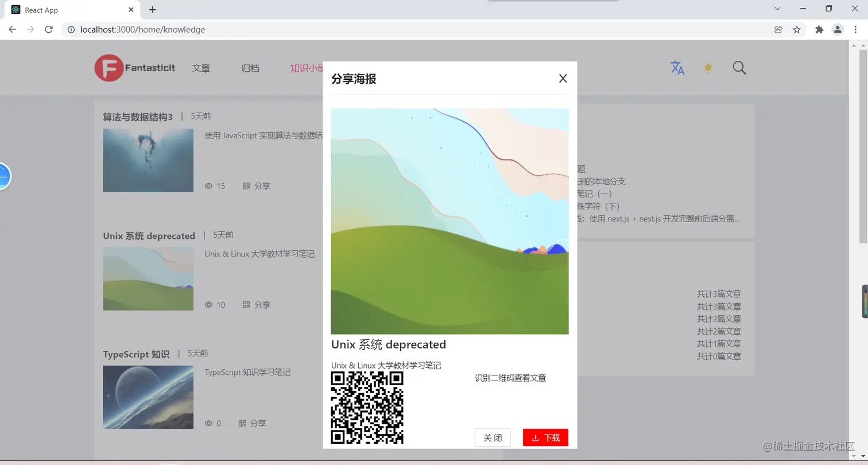This screenshot has width=868, height=465.
Task: Click the eye view-count icon showing 0
Action: click(x=208, y=423)
